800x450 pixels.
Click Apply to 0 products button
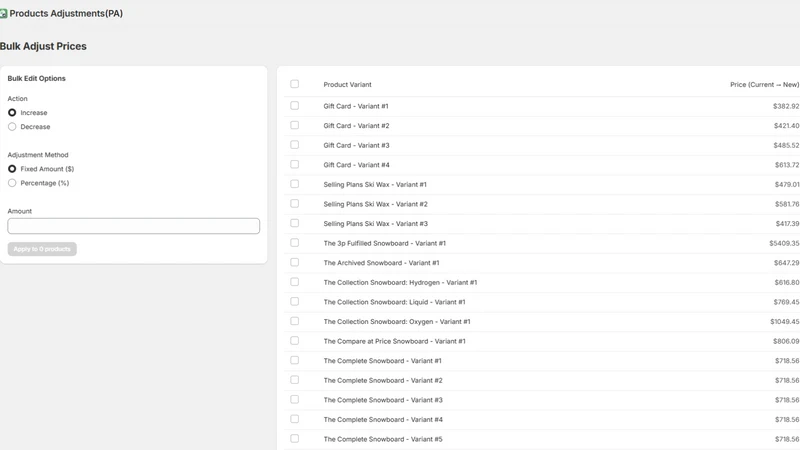click(x=42, y=249)
